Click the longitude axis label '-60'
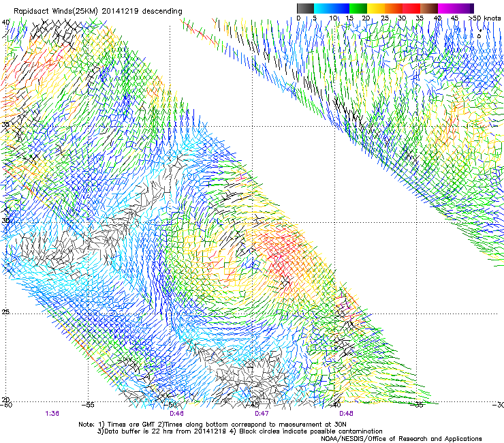 (6, 405)
